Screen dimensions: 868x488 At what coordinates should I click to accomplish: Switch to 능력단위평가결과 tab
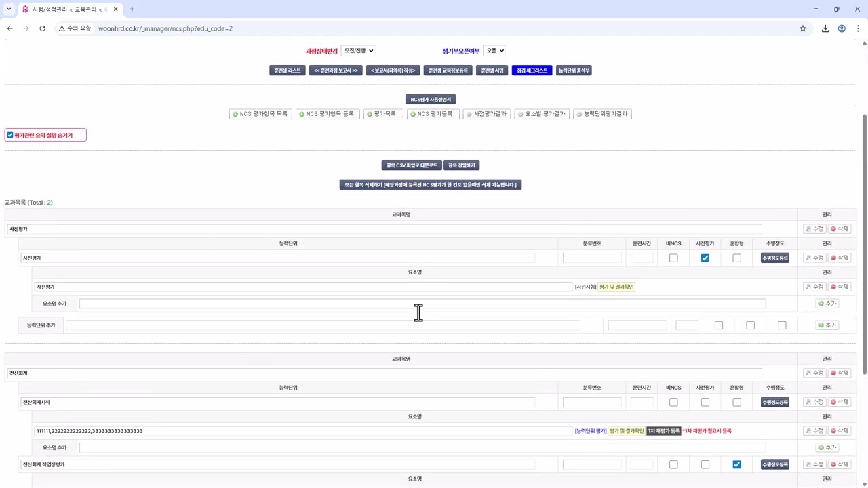coord(602,114)
